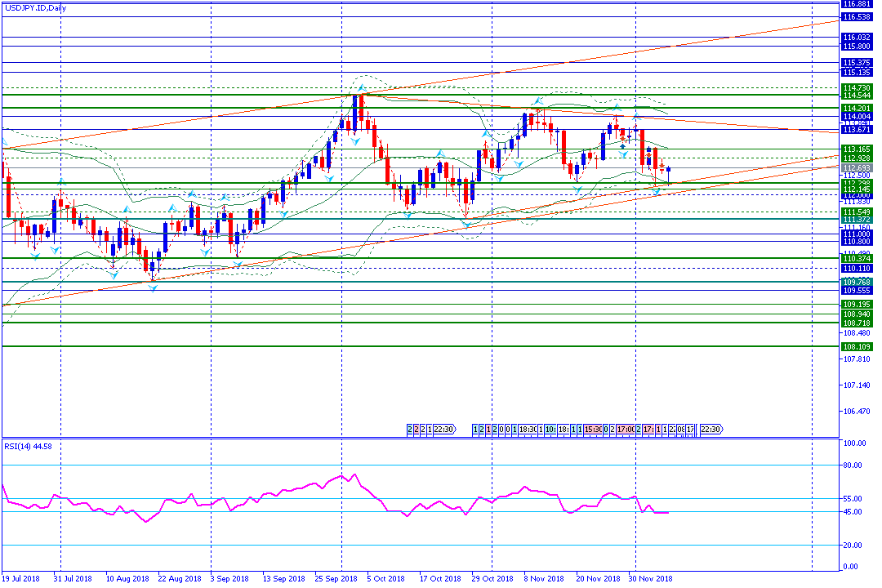Click the 22 Aug 2018 date label
Viewport: 882px width, 588px height.
(180, 578)
